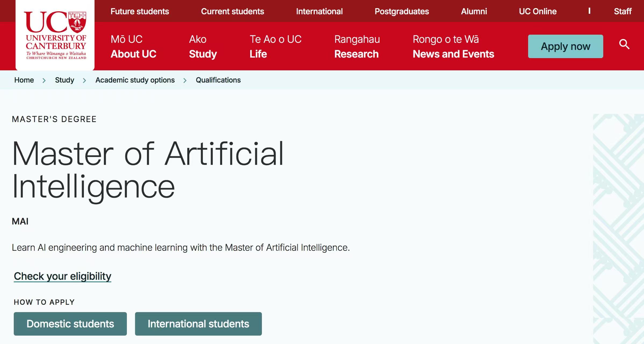Open UC Online link

click(538, 11)
